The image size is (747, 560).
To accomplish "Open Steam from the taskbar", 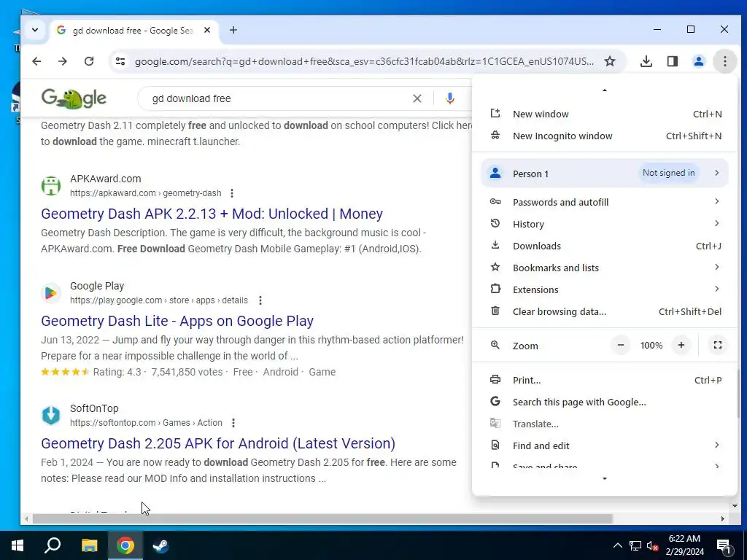I will (160, 545).
